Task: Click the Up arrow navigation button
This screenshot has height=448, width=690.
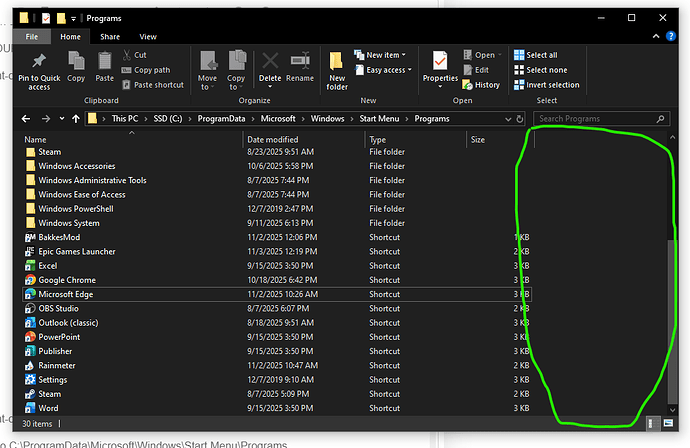Action: 76,119
